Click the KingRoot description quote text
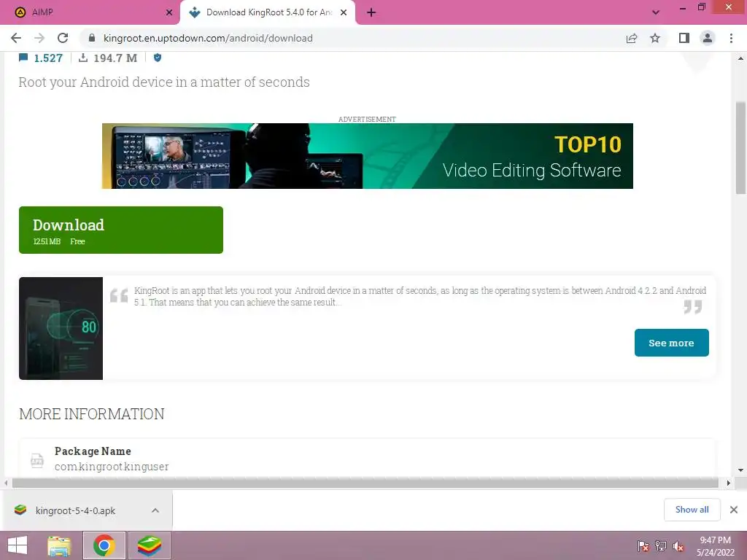 tap(419, 296)
